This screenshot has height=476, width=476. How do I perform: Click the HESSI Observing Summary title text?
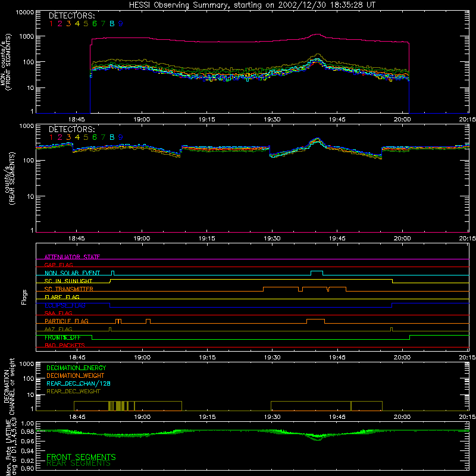pos(252,5)
